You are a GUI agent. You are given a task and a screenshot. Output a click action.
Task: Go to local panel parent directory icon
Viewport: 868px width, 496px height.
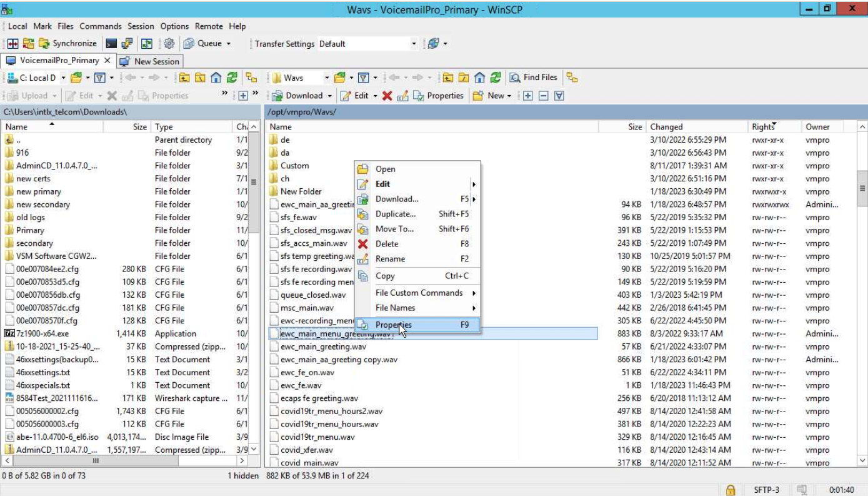click(184, 78)
